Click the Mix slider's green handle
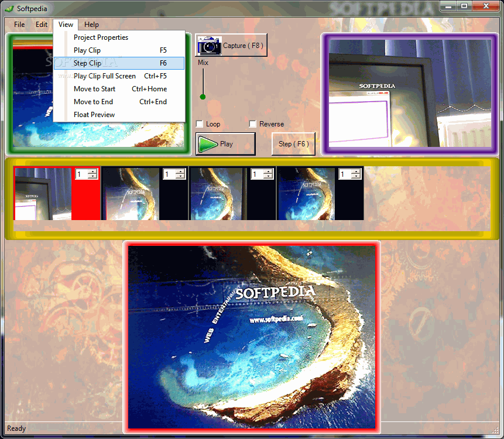The width and height of the screenshot is (504, 439). [x=203, y=97]
